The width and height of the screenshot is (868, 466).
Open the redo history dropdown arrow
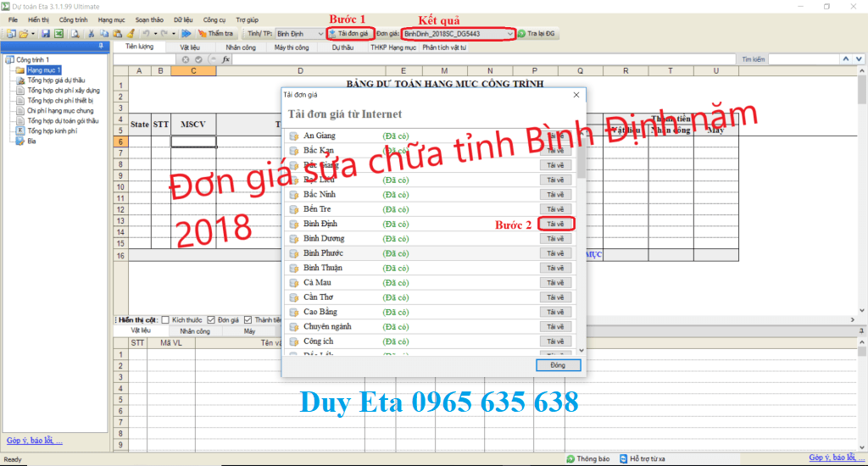point(173,34)
